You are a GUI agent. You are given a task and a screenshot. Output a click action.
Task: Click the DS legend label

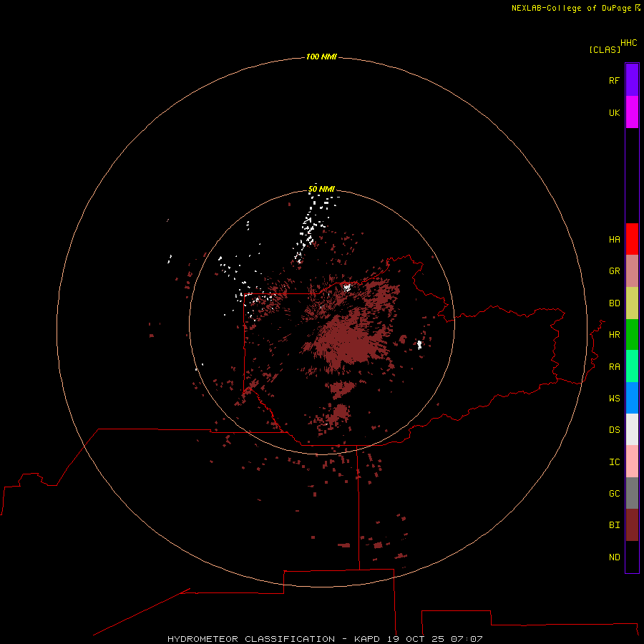point(614,430)
